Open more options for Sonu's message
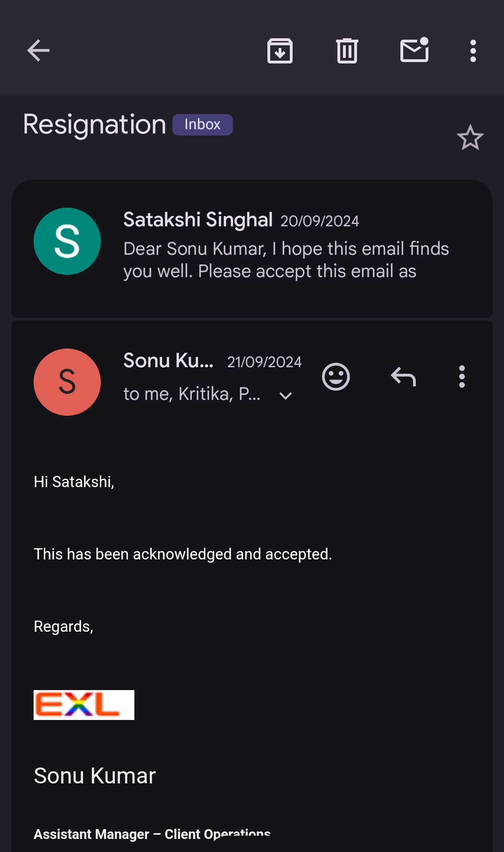The height and width of the screenshot is (852, 504). coord(462,377)
